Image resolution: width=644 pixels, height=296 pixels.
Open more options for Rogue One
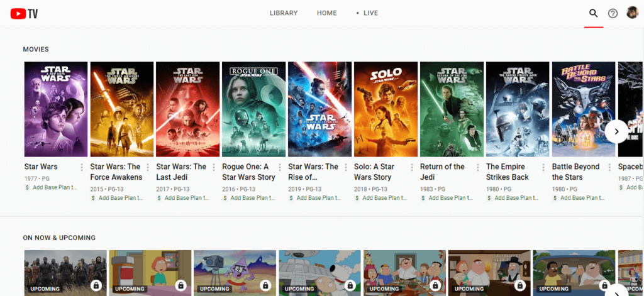[280, 167]
